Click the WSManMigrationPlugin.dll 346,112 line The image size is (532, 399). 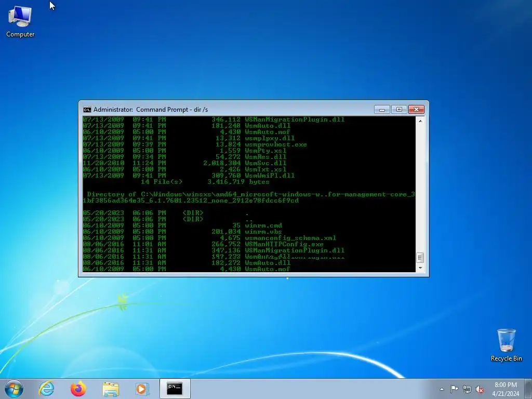click(x=214, y=119)
